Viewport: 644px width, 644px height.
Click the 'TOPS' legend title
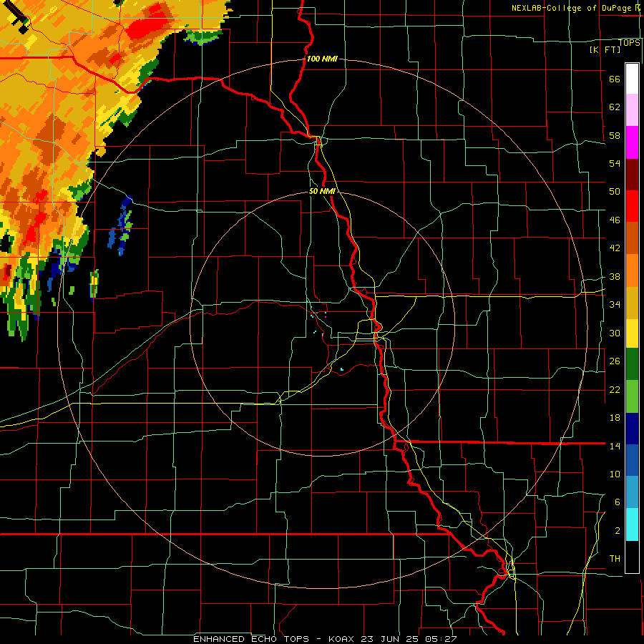[629, 42]
